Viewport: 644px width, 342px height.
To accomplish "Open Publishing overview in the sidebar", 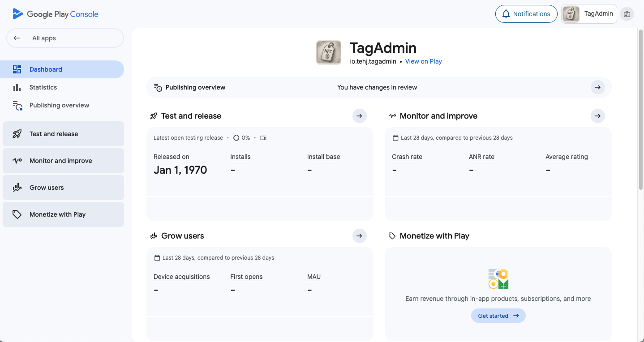I will click(59, 105).
